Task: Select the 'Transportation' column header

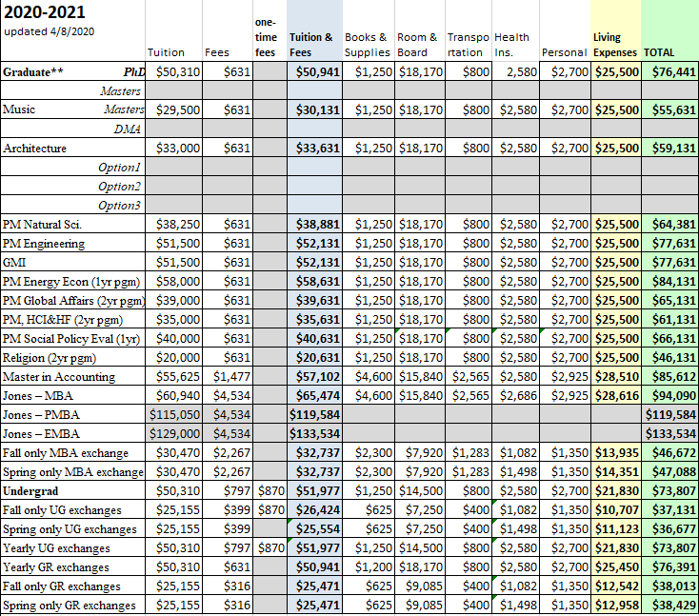Action: click(469, 45)
